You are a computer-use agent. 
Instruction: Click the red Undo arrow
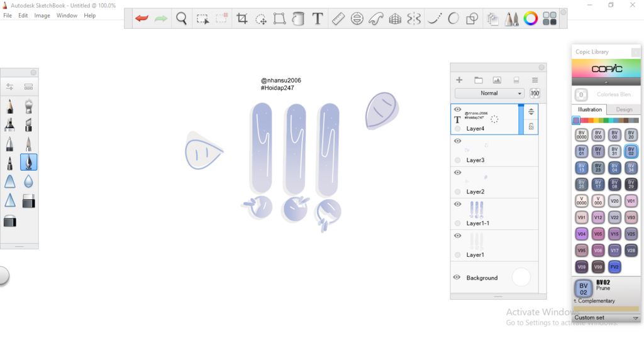142,18
